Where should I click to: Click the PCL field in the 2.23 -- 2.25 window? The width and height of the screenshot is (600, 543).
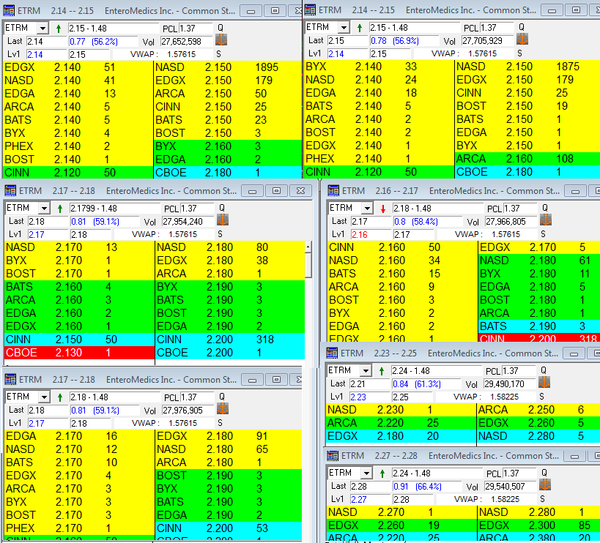(x=504, y=369)
